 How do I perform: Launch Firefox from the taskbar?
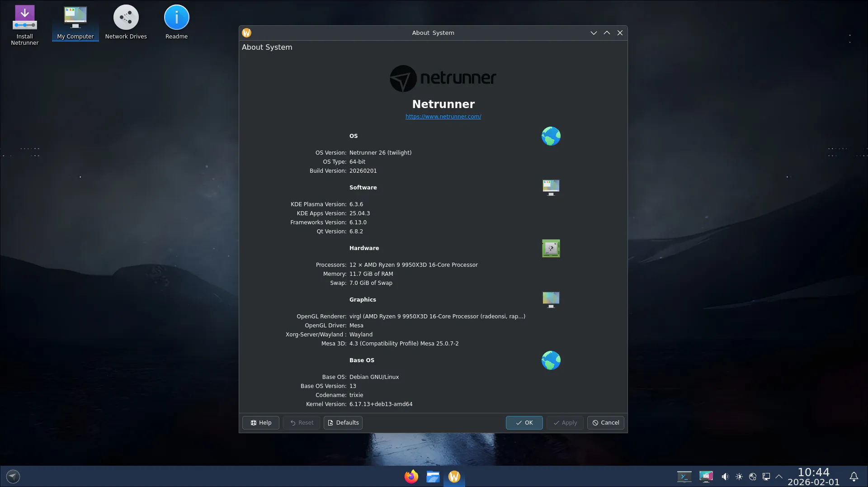(411, 477)
